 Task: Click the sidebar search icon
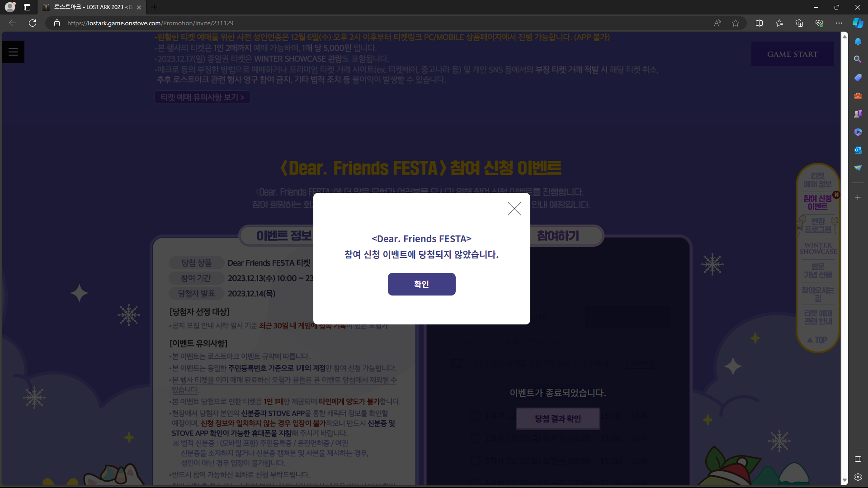pos(858,59)
